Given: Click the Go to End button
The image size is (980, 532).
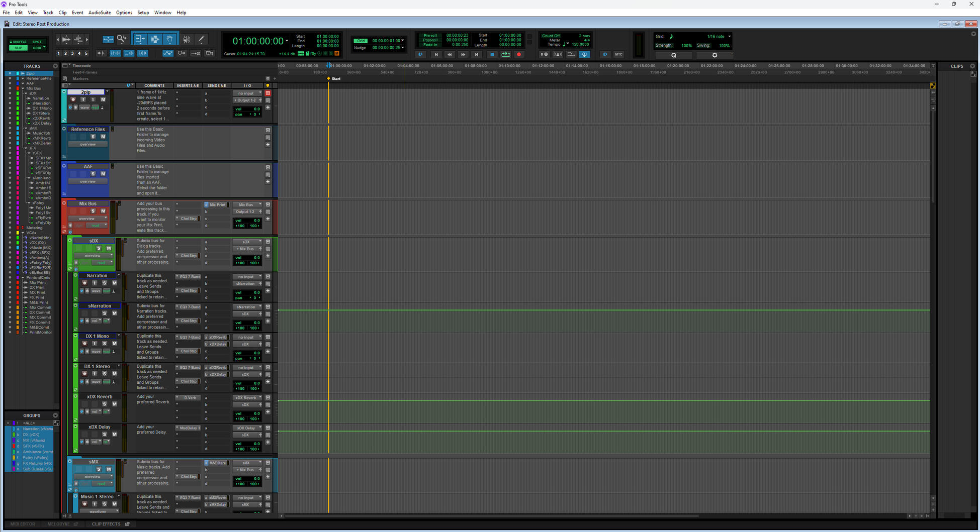Looking at the screenshot, I should click(477, 54).
